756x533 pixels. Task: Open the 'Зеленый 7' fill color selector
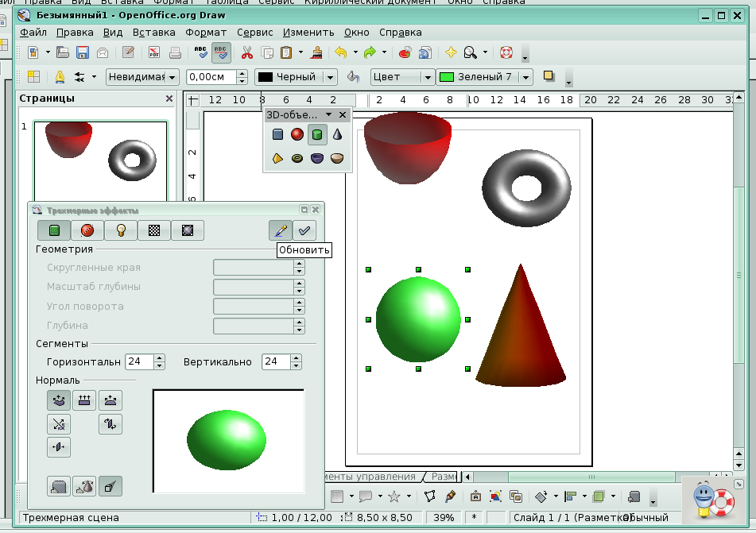click(525, 77)
